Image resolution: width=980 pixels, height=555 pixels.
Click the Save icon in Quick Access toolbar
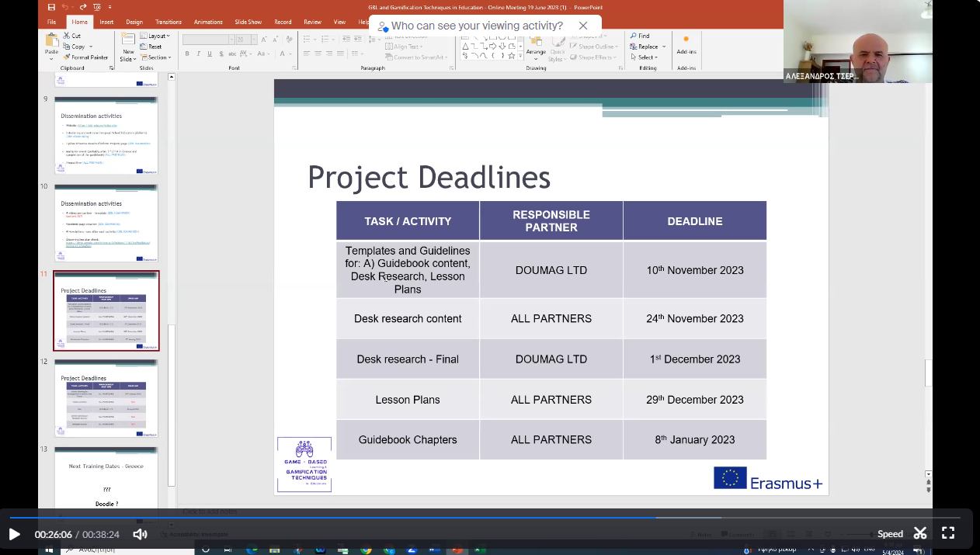pos(52,8)
